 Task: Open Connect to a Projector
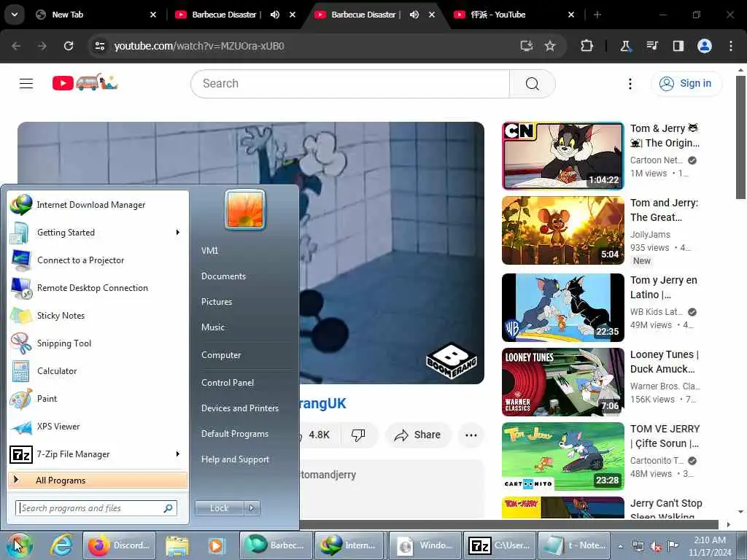pyautogui.click(x=98, y=260)
